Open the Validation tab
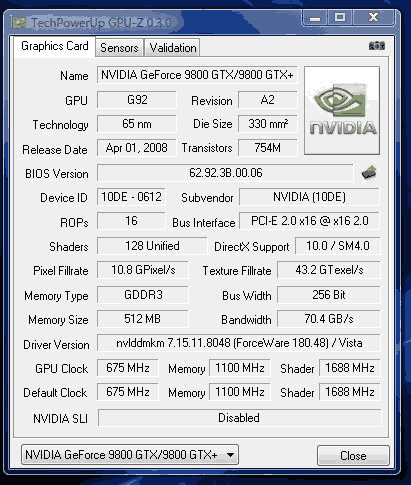This screenshot has width=411, height=485. click(173, 48)
